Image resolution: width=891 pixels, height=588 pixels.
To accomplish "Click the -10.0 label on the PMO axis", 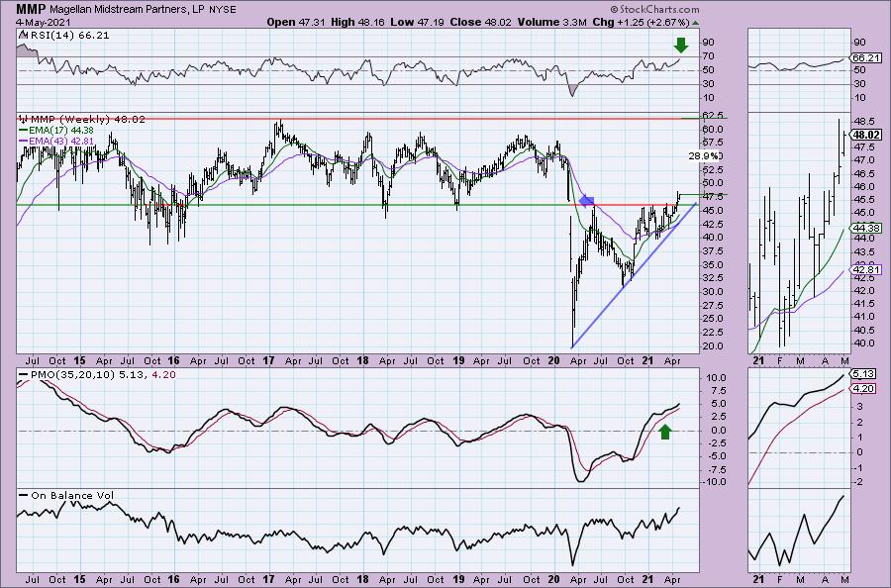I will coord(713,482).
